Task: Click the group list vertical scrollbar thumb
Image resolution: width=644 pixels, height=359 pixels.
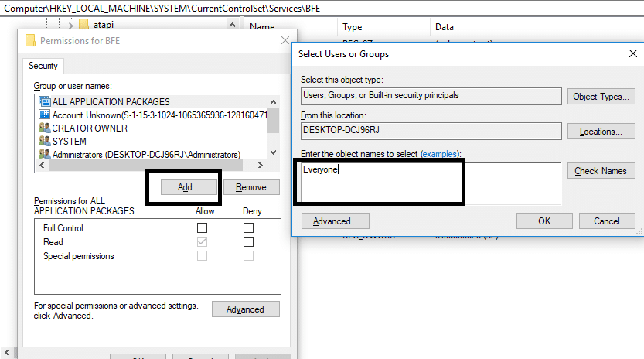Action: click(273, 121)
